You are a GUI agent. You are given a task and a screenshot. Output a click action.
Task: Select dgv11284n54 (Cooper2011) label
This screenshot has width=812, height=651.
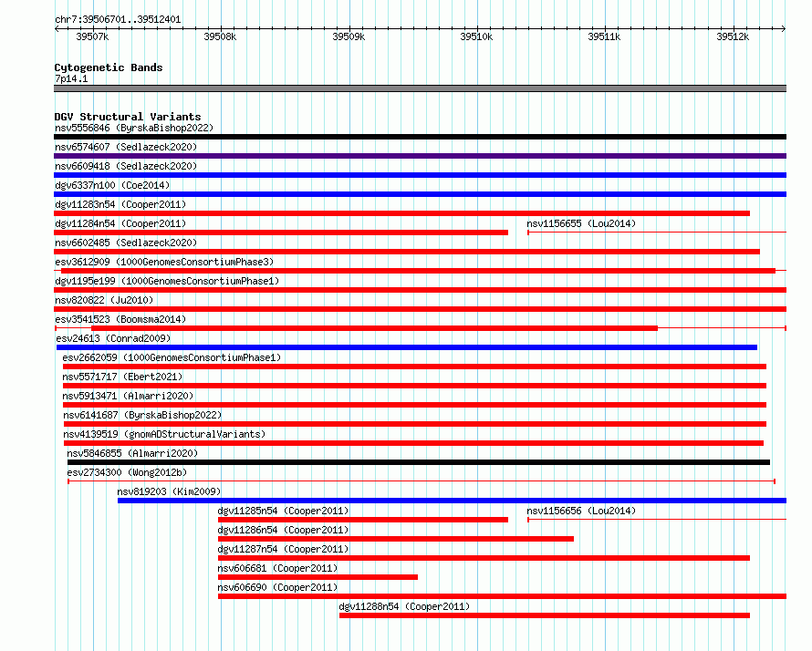click(120, 223)
